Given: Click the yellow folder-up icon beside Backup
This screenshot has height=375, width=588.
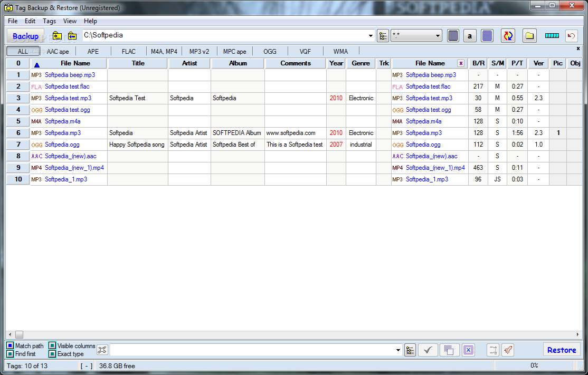Looking at the screenshot, I should coord(57,36).
